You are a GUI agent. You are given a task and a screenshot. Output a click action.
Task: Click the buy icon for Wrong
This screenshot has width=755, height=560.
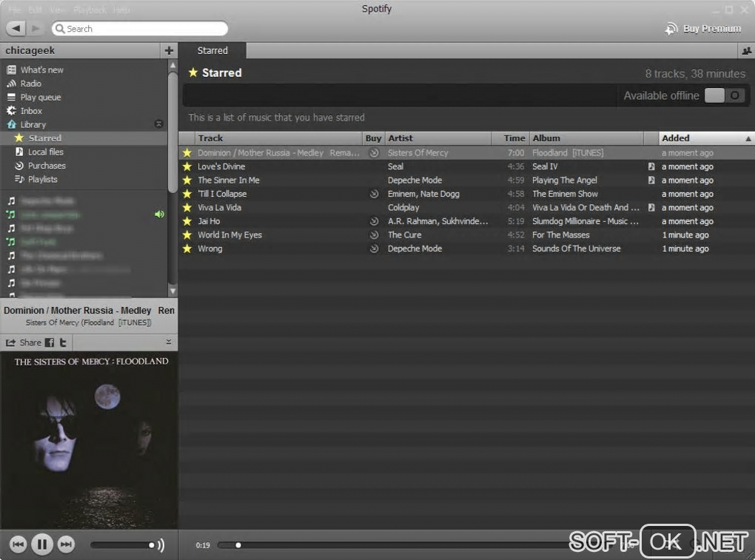374,249
